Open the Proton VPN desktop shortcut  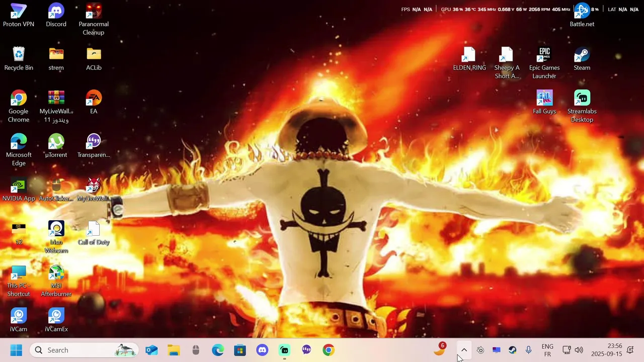coord(19,15)
